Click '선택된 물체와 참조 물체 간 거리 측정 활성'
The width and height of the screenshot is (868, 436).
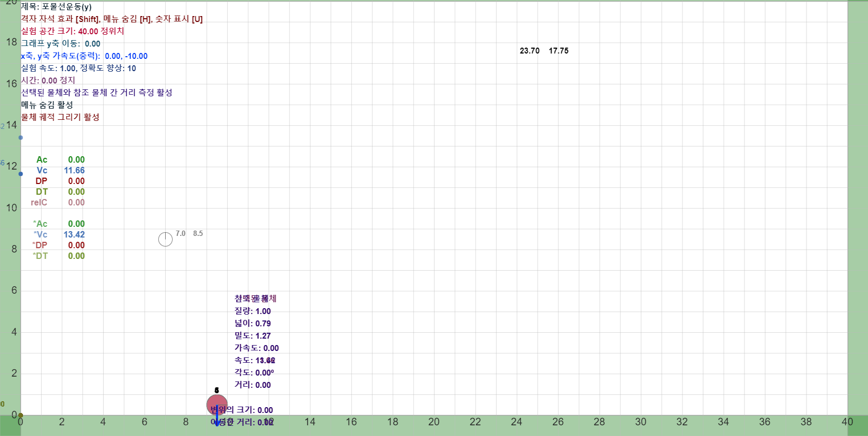click(97, 93)
